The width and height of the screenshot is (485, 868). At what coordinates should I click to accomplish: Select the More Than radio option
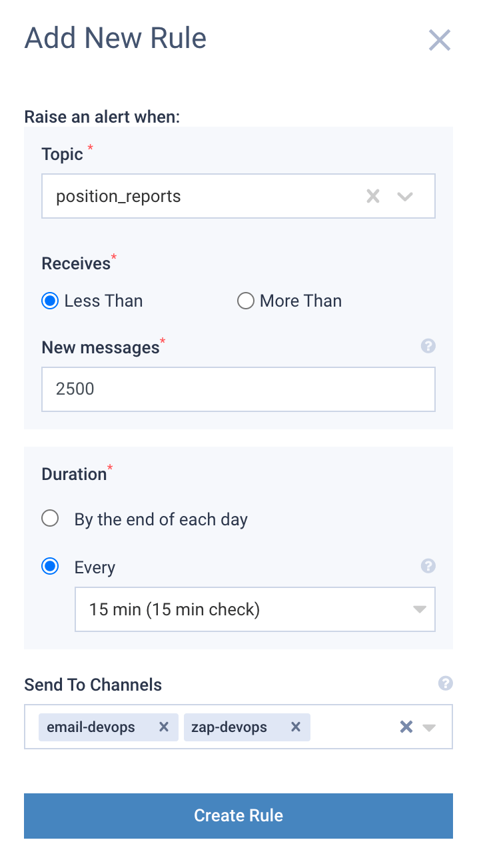246,301
